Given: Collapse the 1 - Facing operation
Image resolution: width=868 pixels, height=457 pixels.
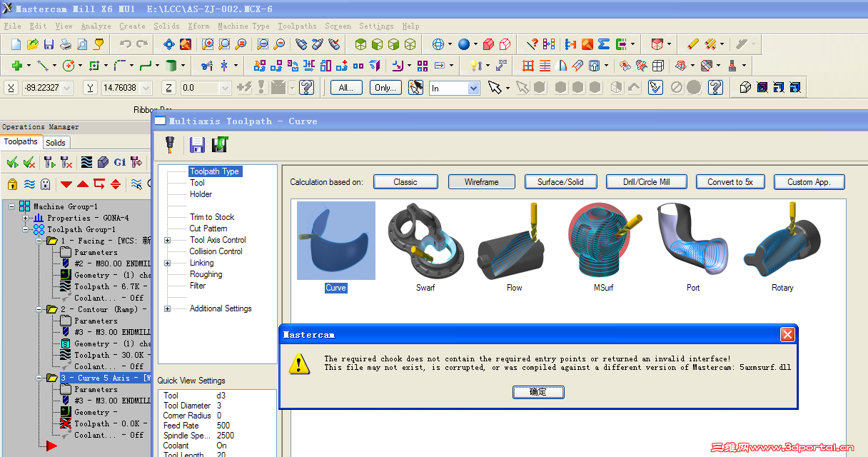Looking at the screenshot, I should click(x=39, y=241).
